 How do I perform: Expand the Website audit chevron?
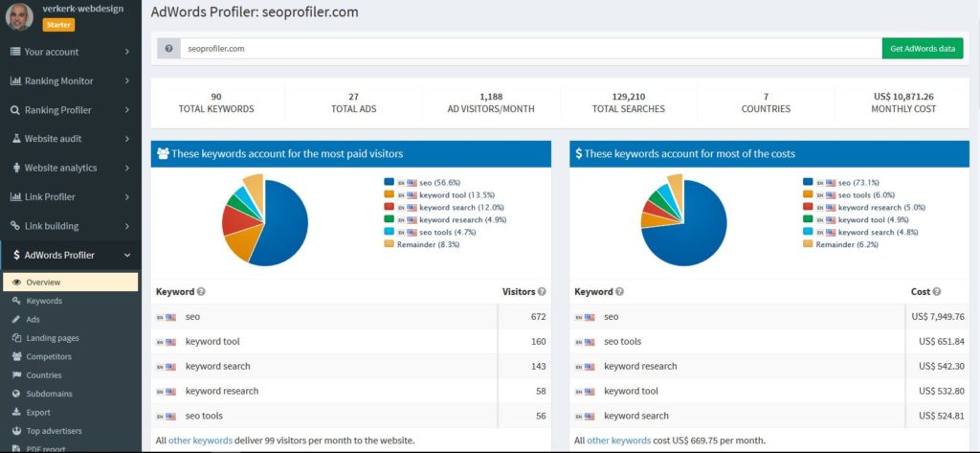(x=127, y=139)
